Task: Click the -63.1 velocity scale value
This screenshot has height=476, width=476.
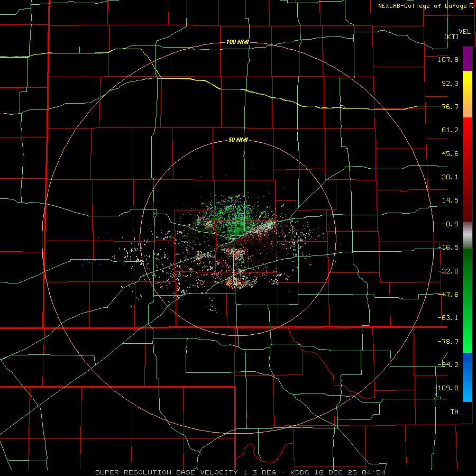Action: [x=448, y=318]
